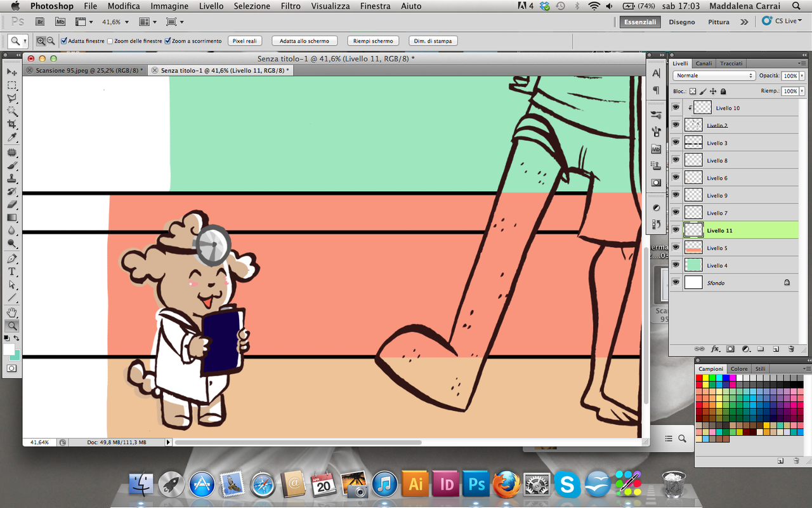Pick the pure red swatch in Campioni
The image size is (812, 508).
[x=700, y=378]
